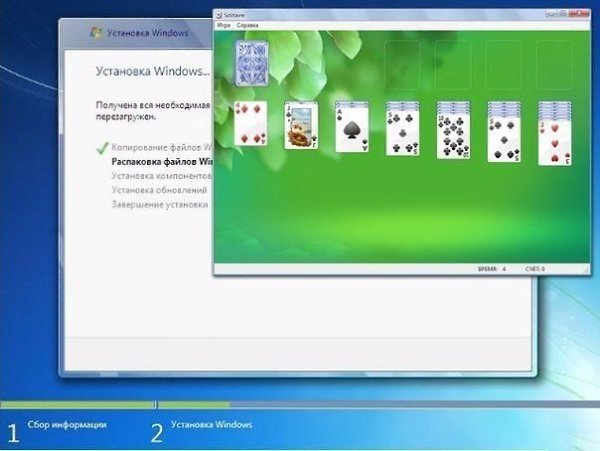Viewport: 600px width, 451px height.
Task: Select the four of diamonds card
Action: [x=251, y=123]
